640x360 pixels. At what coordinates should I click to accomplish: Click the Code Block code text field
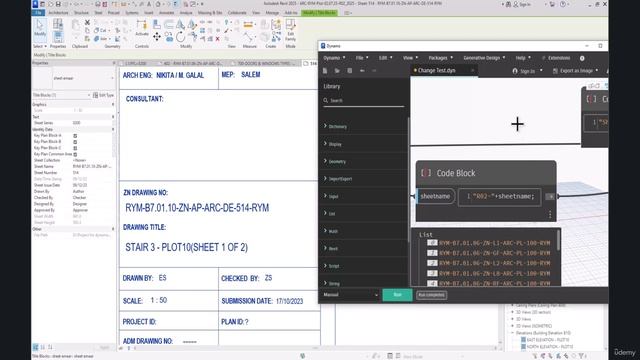(x=500, y=197)
